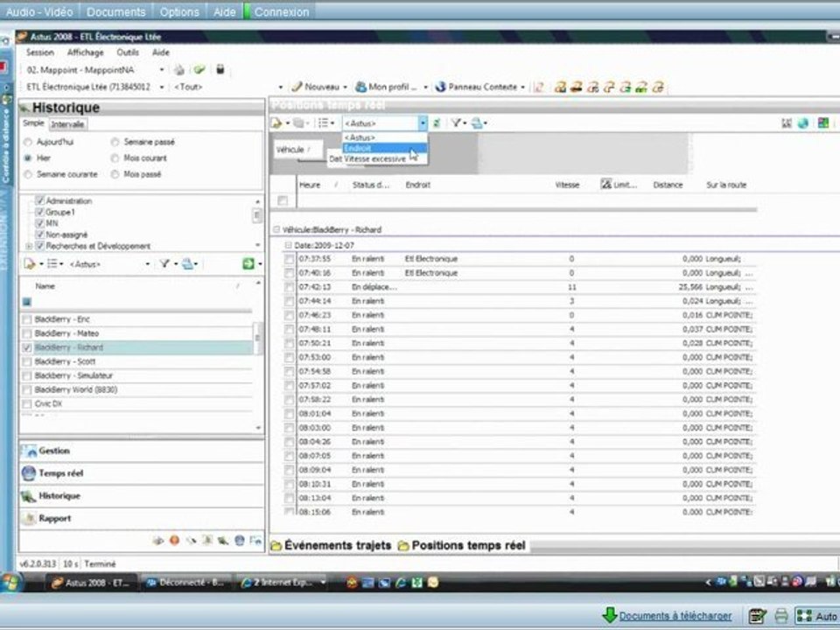
Task: Click the refresh icon beside the layout combo
Action: [x=437, y=123]
